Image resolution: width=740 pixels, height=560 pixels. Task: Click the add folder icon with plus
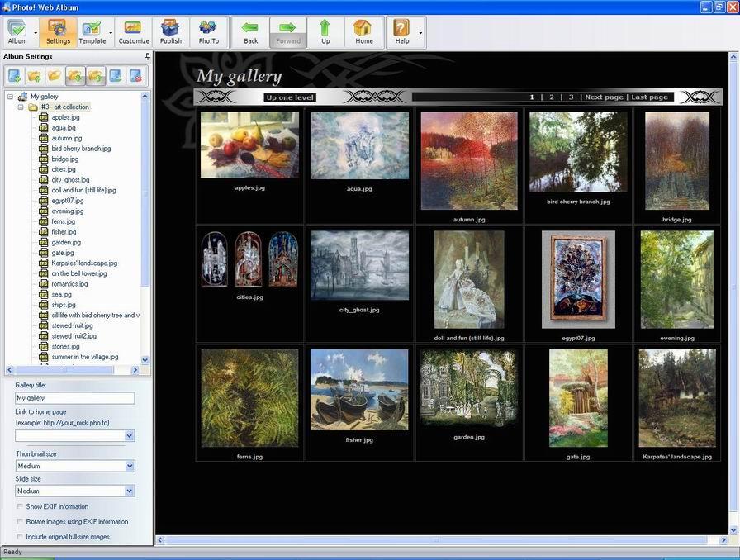point(35,75)
